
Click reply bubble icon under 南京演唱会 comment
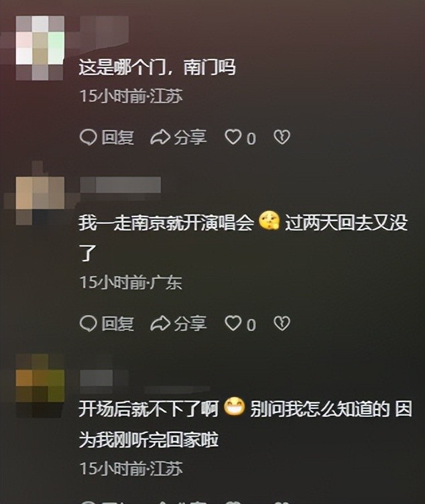pyautogui.click(x=88, y=323)
